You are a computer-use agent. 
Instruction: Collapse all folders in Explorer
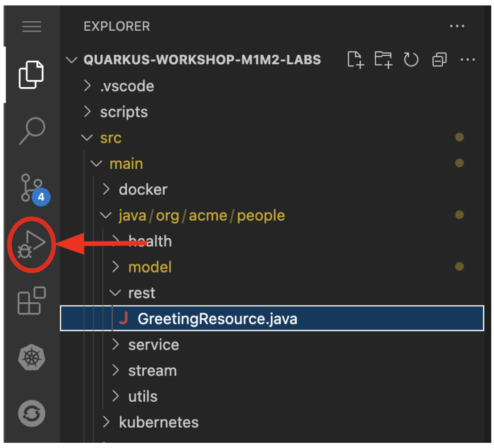pyautogui.click(x=439, y=60)
